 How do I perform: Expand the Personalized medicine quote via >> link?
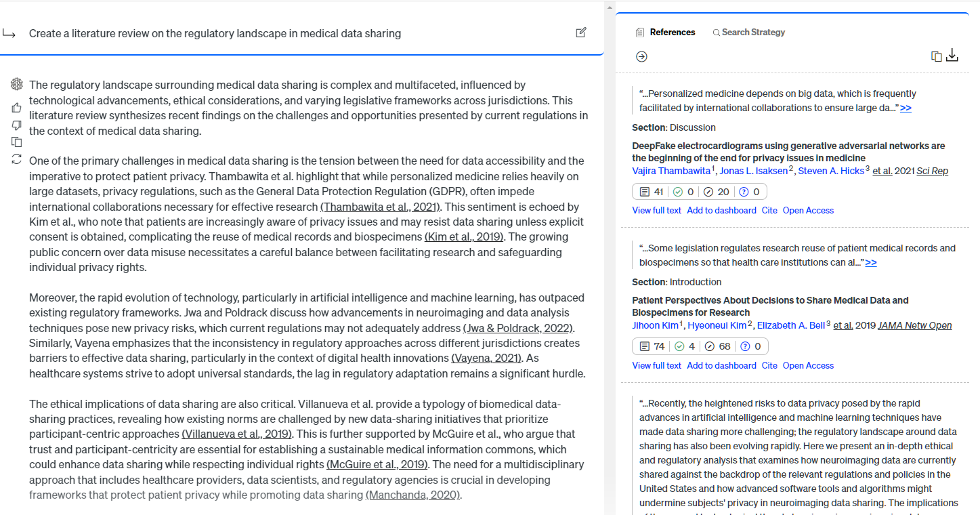(906, 108)
